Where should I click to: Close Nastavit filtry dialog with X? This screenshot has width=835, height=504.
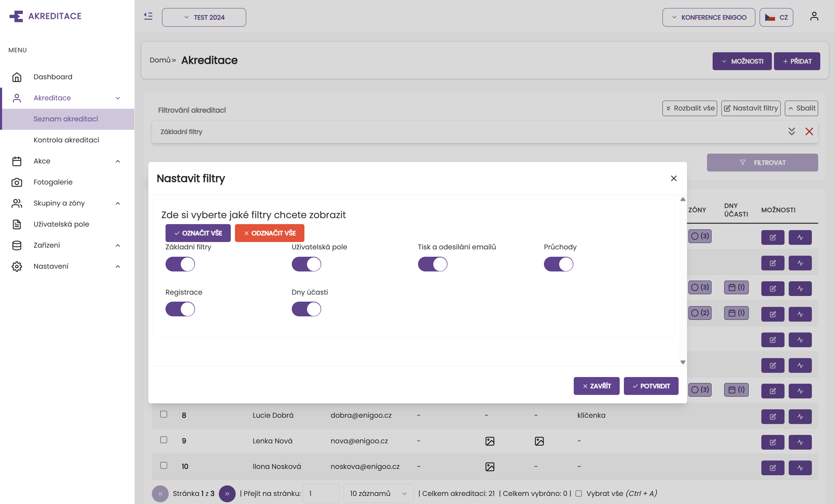click(x=673, y=179)
